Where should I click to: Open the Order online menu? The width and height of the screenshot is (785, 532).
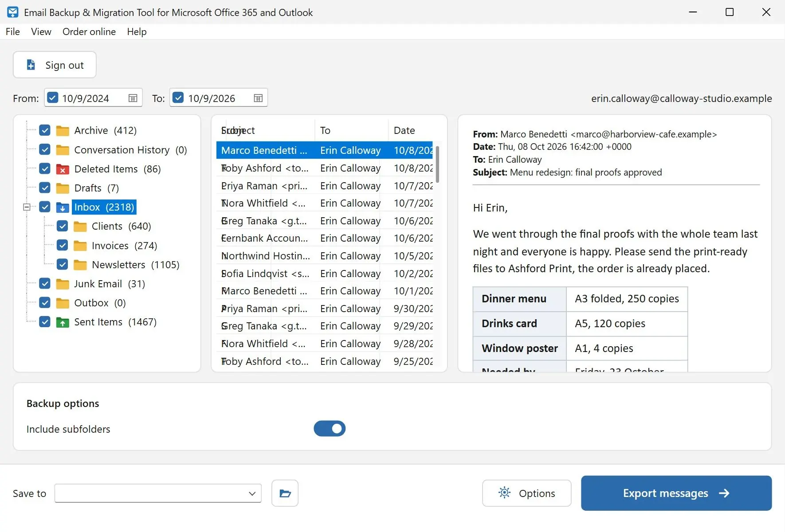[x=89, y=32]
